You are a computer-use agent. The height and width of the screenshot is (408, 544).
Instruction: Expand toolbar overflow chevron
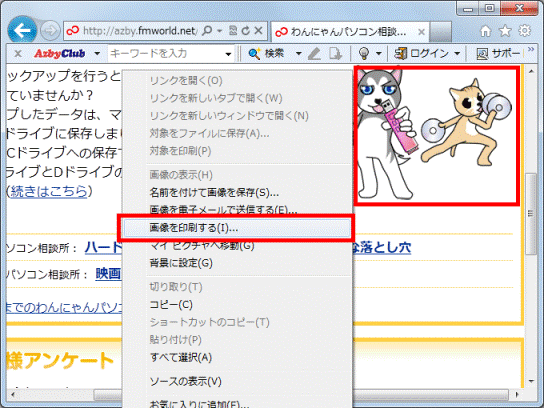[531, 50]
